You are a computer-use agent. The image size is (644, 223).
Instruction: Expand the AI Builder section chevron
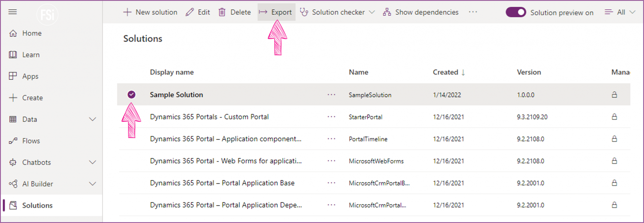[x=92, y=184]
